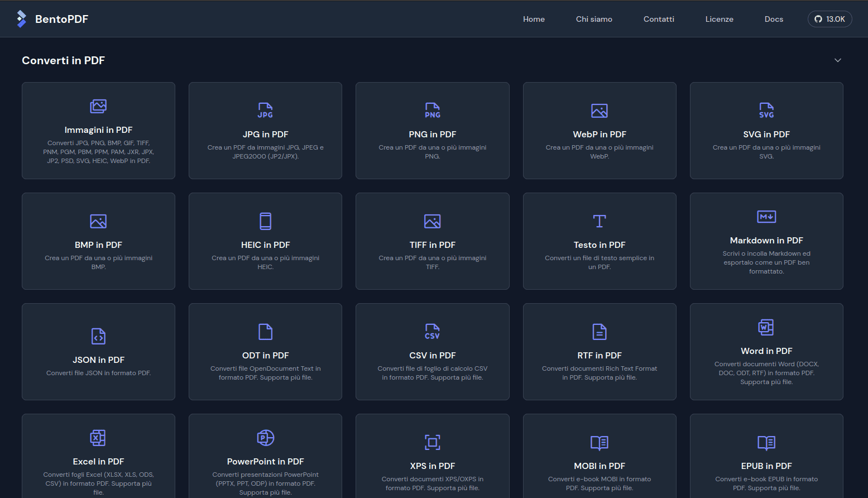Viewport: 868px width, 498px height.
Task: Open the JPG in PDF tool icon
Action: [x=265, y=111]
